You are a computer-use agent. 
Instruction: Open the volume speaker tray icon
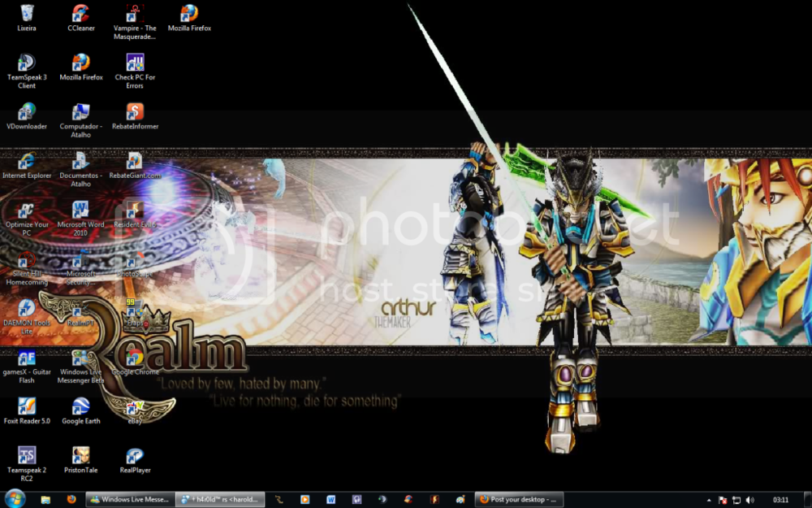(749, 500)
